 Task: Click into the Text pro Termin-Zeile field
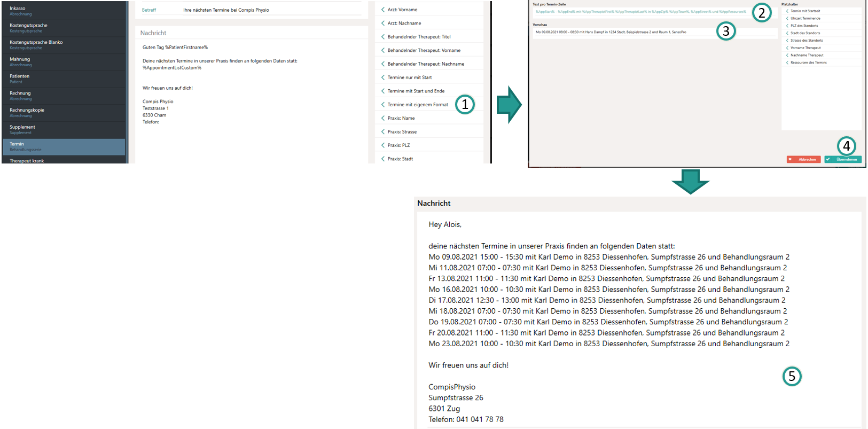tap(641, 12)
